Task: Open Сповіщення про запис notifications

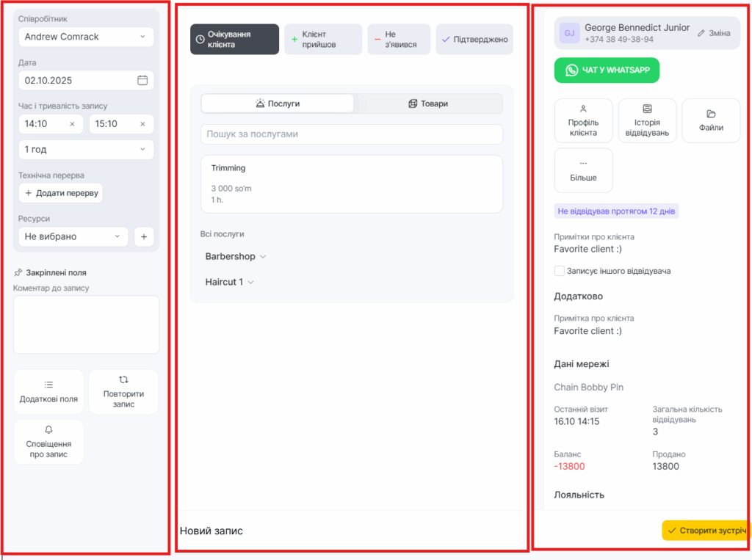Action: 48,442
